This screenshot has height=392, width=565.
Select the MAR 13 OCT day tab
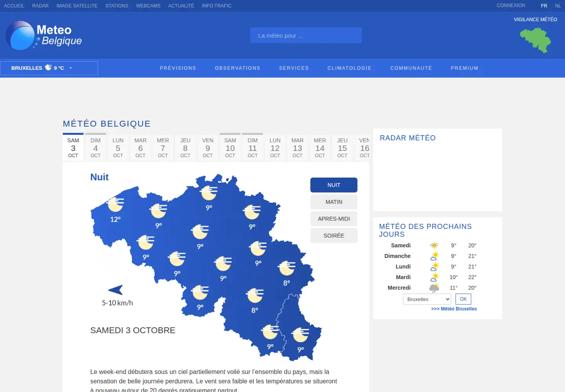click(297, 147)
